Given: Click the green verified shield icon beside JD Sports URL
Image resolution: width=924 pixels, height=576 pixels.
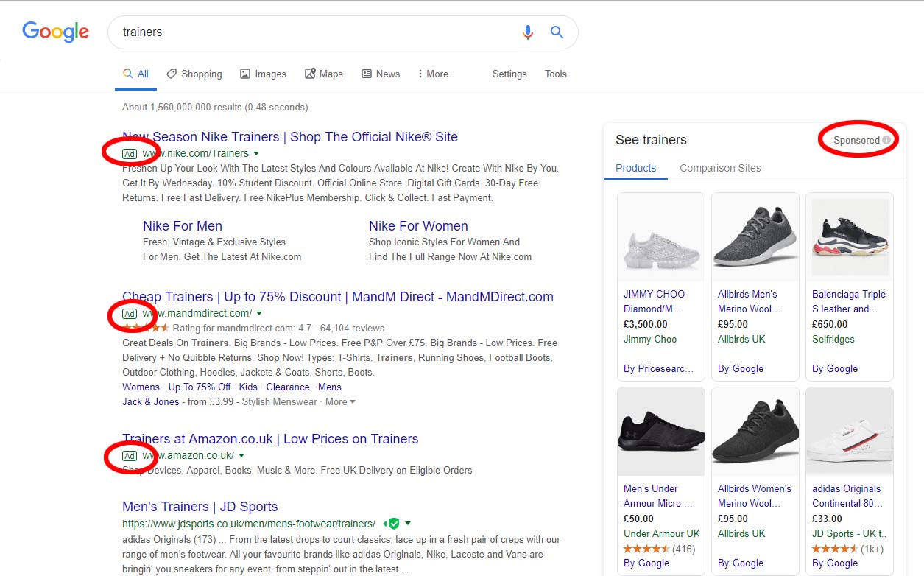Looking at the screenshot, I should coord(394,524).
